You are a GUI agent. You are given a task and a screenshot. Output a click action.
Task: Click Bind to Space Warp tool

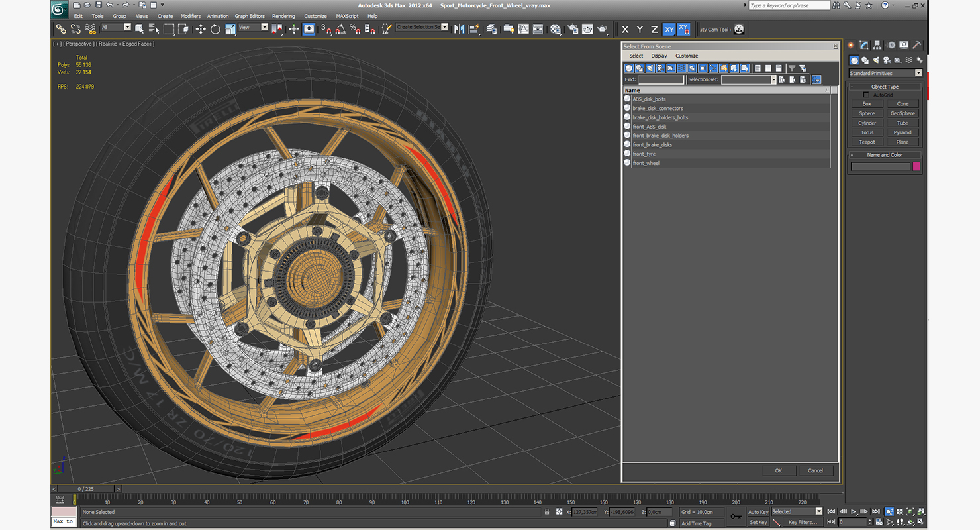pos(90,29)
